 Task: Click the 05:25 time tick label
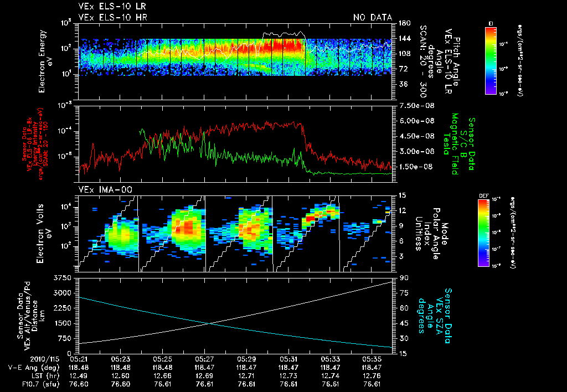[x=162, y=360]
